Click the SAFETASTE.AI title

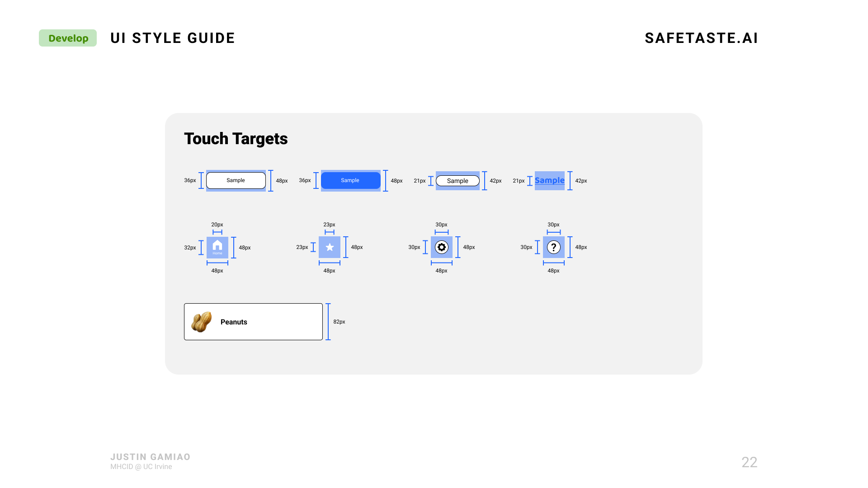point(701,38)
